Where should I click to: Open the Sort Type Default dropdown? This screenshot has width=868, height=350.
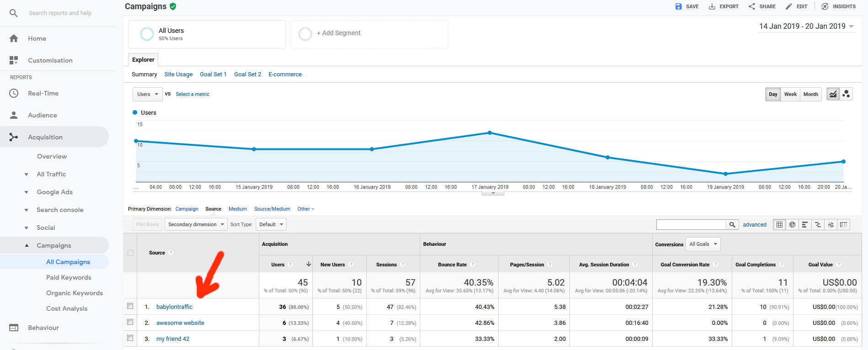271,224
